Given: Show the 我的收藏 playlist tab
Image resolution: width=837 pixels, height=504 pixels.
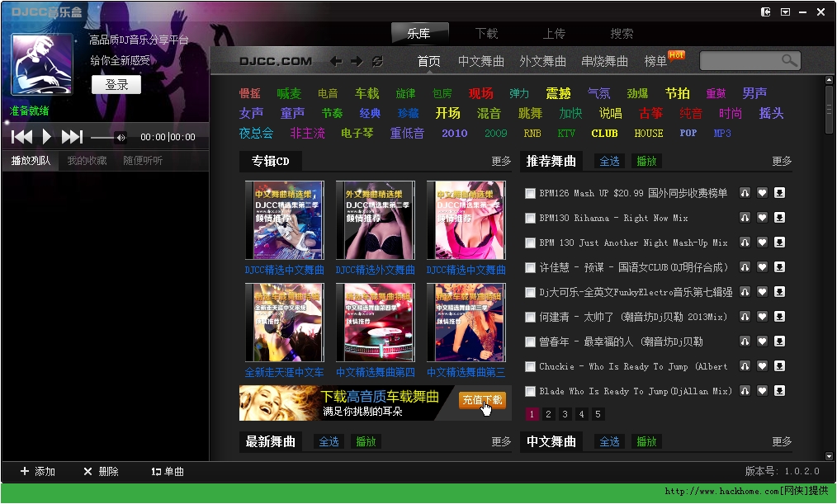Looking at the screenshot, I should coord(87,161).
